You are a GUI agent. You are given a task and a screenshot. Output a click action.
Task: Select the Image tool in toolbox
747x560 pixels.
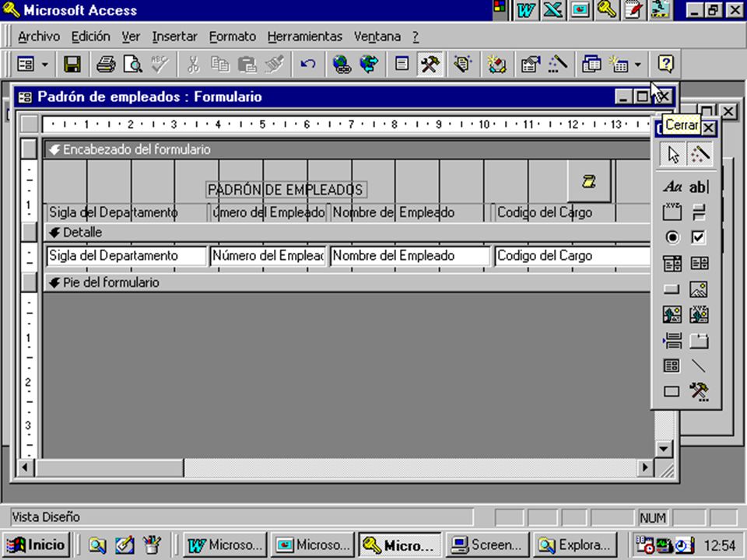click(699, 289)
